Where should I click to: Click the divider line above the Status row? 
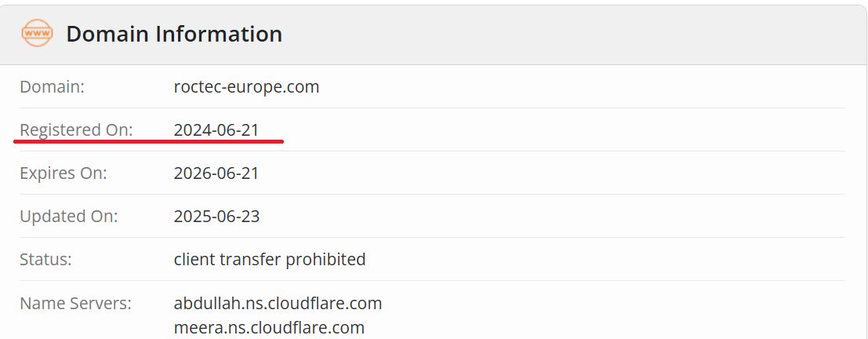(x=431, y=237)
